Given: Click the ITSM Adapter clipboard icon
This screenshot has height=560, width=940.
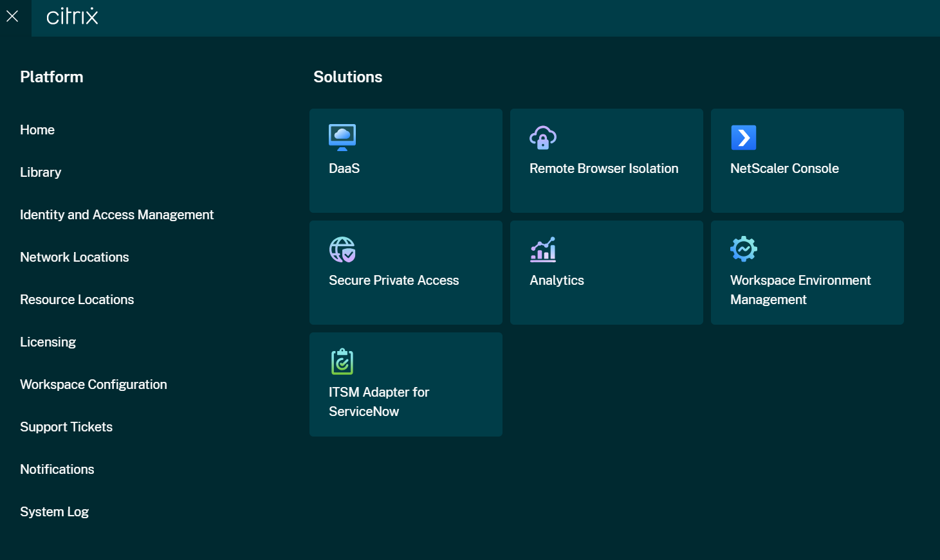Looking at the screenshot, I should pos(342,361).
